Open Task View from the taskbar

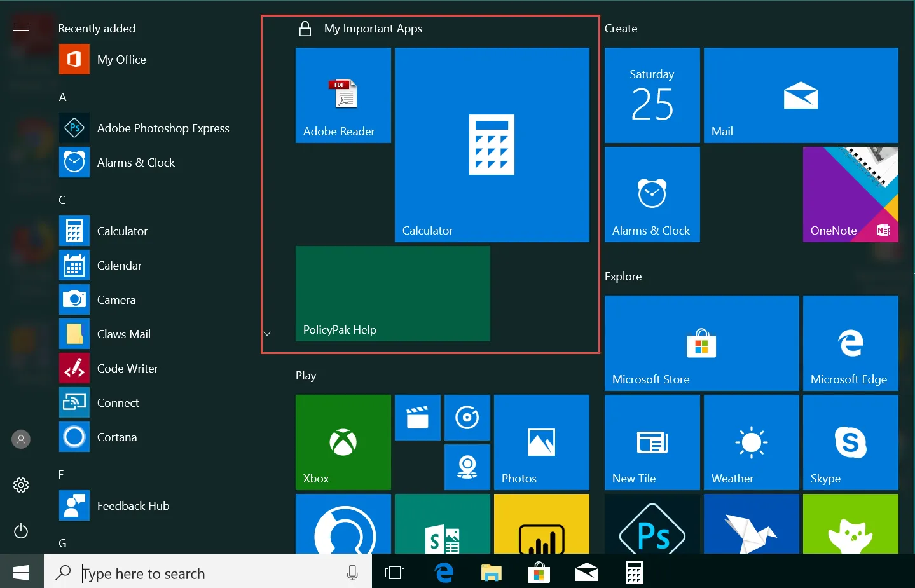395,573
